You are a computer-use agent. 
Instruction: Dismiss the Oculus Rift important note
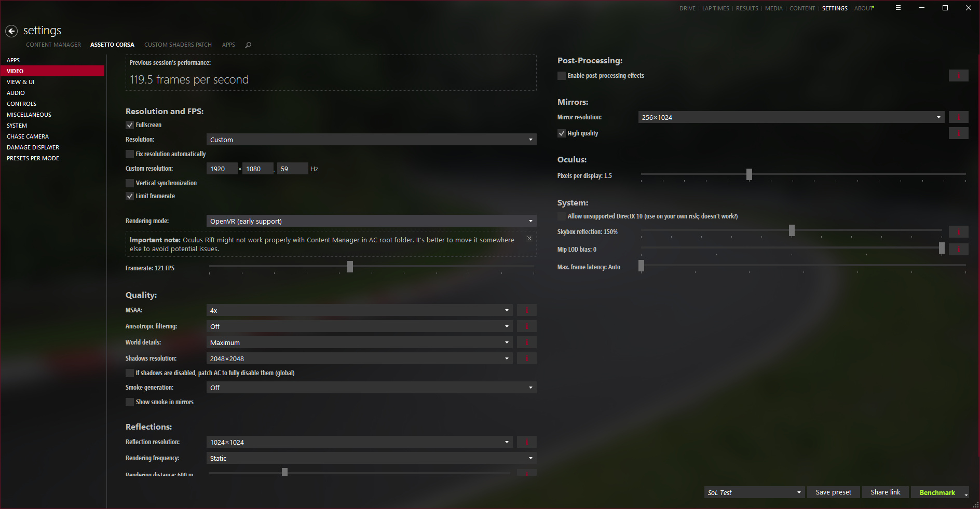coord(529,239)
